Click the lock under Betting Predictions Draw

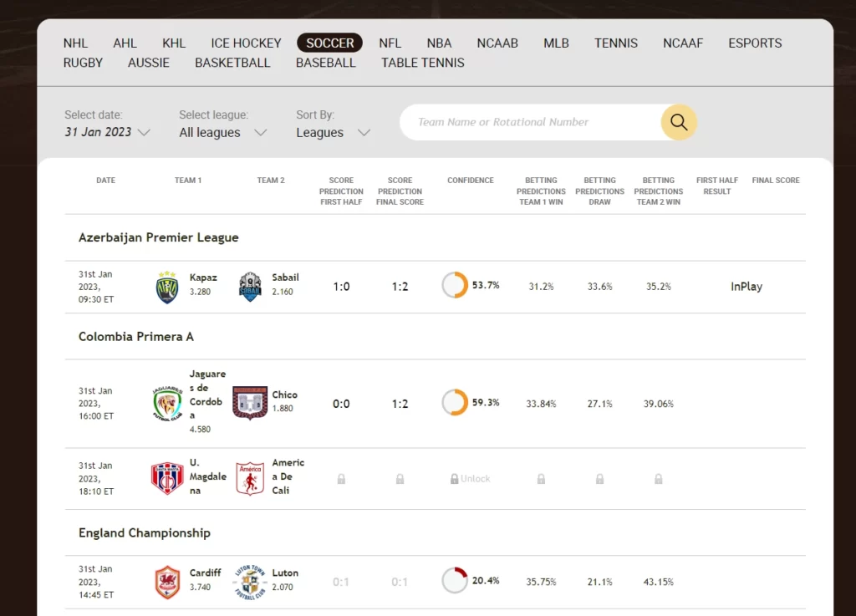click(599, 477)
